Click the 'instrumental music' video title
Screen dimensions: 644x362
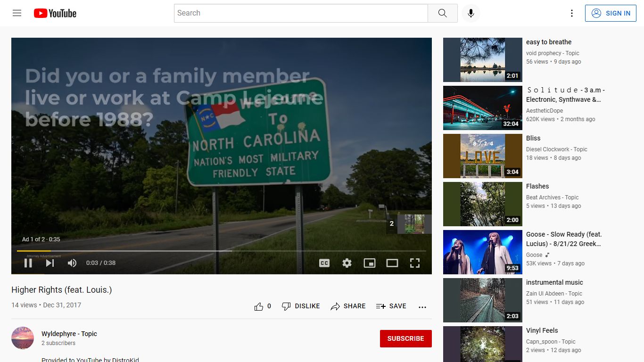554,282
